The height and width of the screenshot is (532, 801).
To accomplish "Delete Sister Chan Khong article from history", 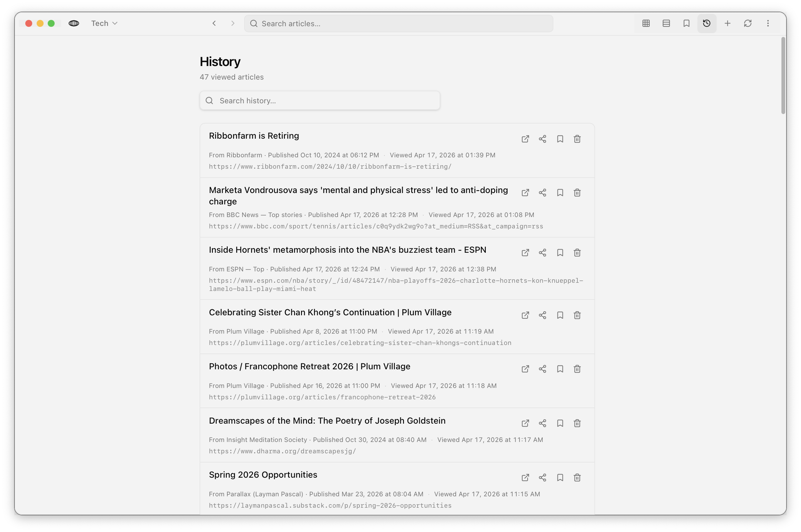I will (x=577, y=315).
